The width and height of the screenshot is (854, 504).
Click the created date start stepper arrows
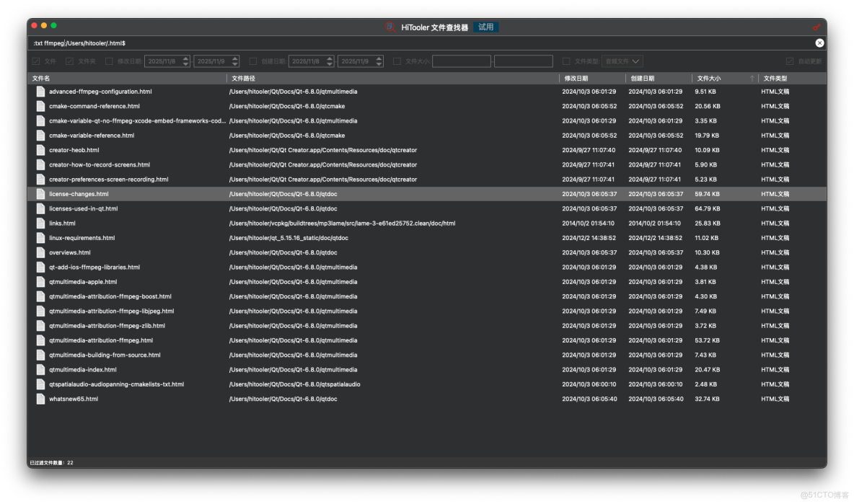(x=330, y=61)
